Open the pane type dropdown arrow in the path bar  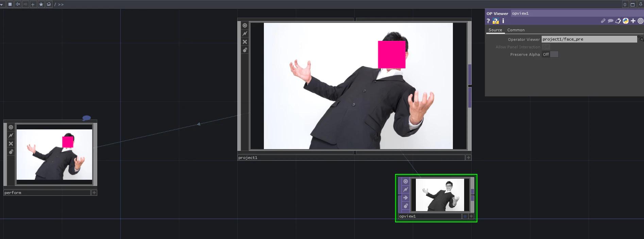(x=2, y=4)
